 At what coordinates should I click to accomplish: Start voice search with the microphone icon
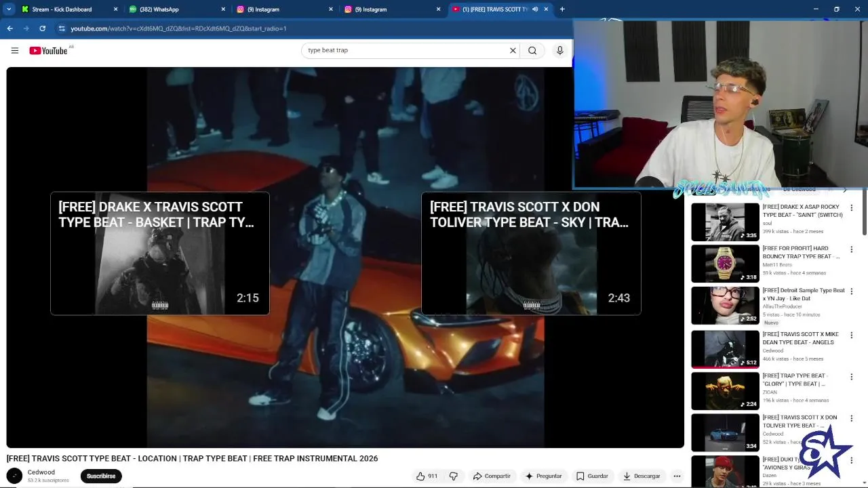559,50
